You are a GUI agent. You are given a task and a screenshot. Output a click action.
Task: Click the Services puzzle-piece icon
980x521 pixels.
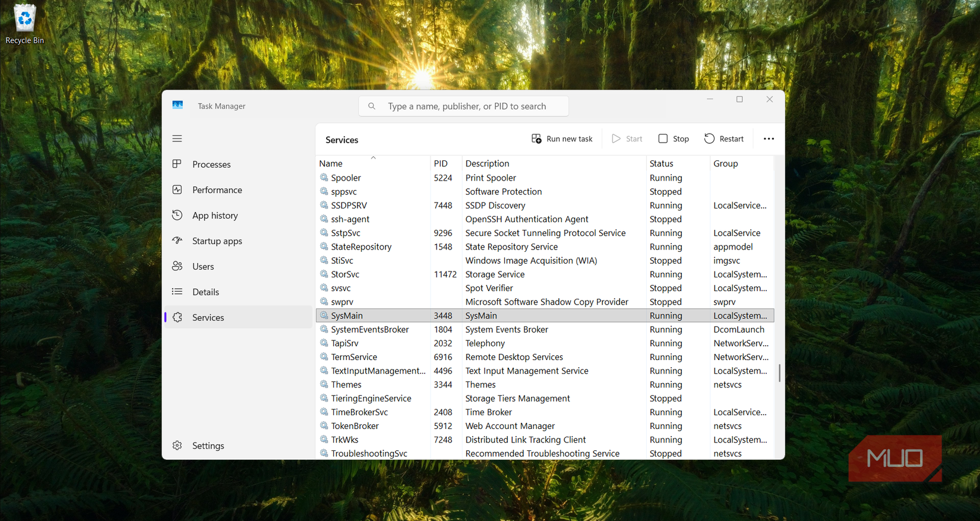[177, 317]
